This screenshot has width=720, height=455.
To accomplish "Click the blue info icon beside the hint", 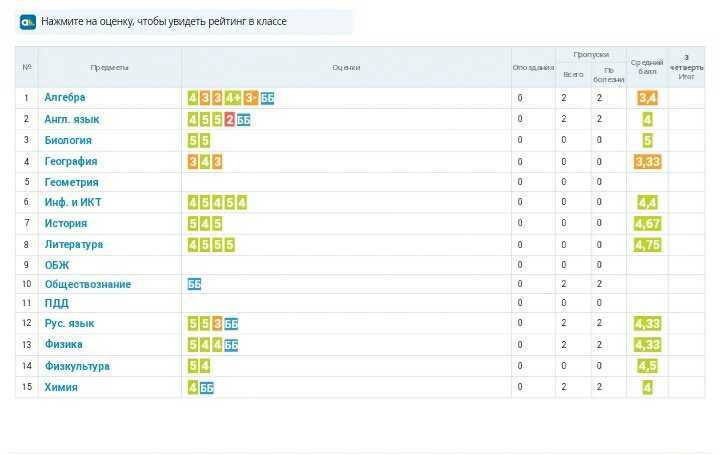I will pyautogui.click(x=28, y=22).
